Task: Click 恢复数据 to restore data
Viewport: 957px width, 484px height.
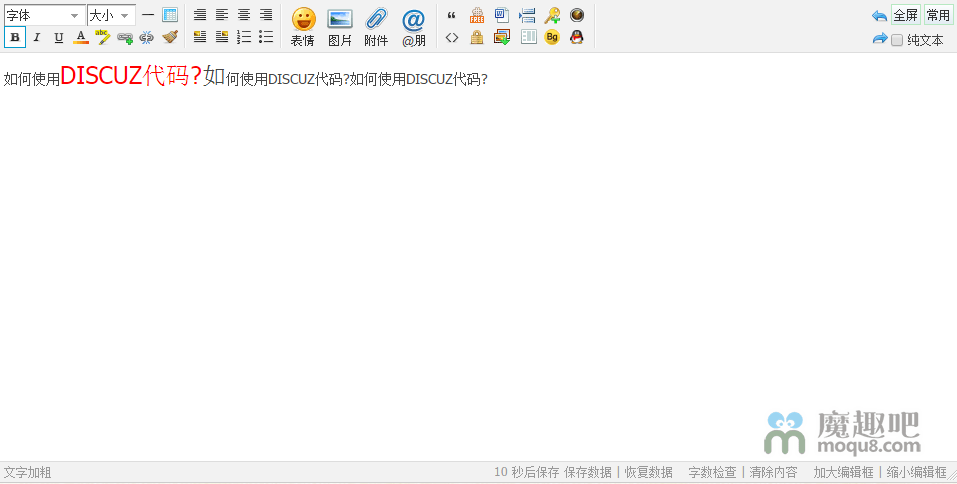Action: pos(648,472)
